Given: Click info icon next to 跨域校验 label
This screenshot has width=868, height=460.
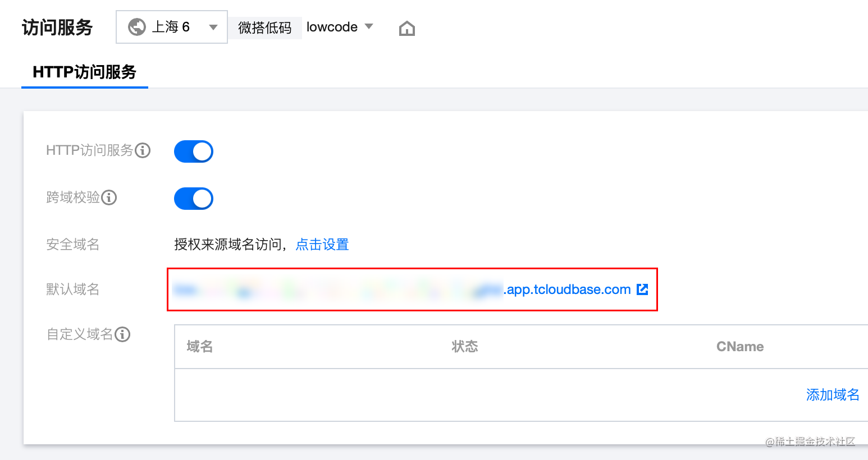Looking at the screenshot, I should 109,197.
